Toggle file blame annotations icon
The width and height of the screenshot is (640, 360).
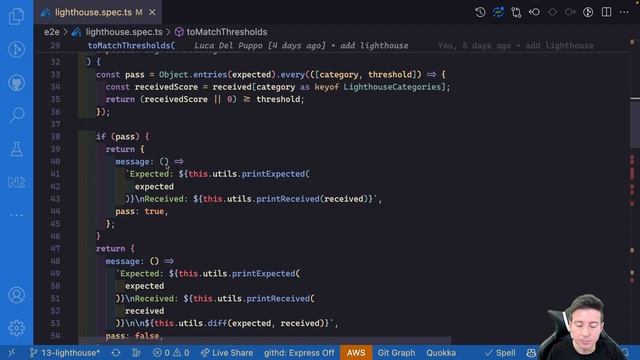click(588, 12)
